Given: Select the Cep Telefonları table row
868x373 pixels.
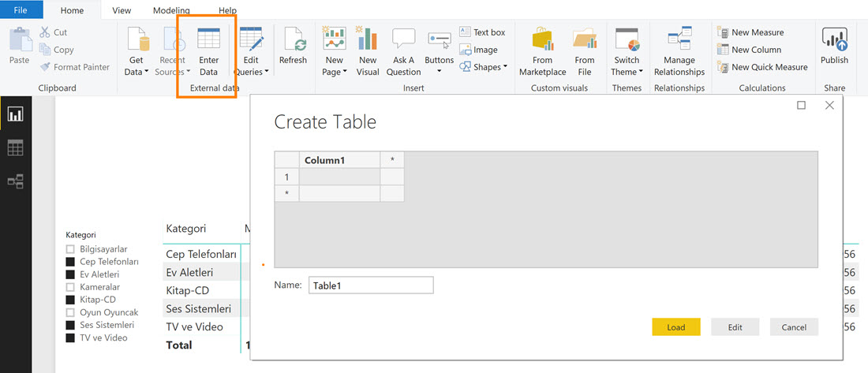Looking at the screenshot, I should click(x=201, y=254).
